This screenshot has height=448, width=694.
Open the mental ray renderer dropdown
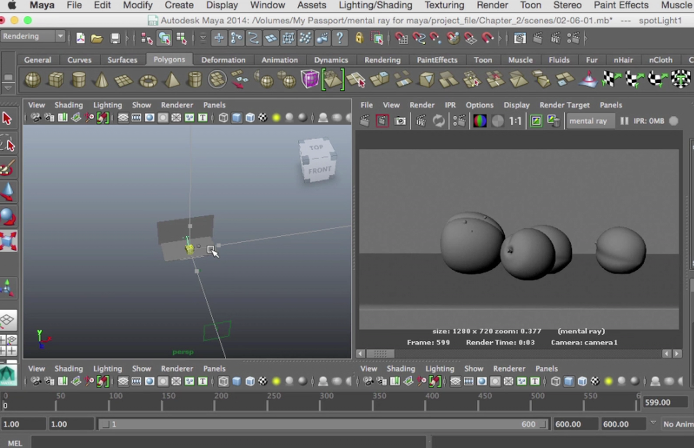click(590, 121)
